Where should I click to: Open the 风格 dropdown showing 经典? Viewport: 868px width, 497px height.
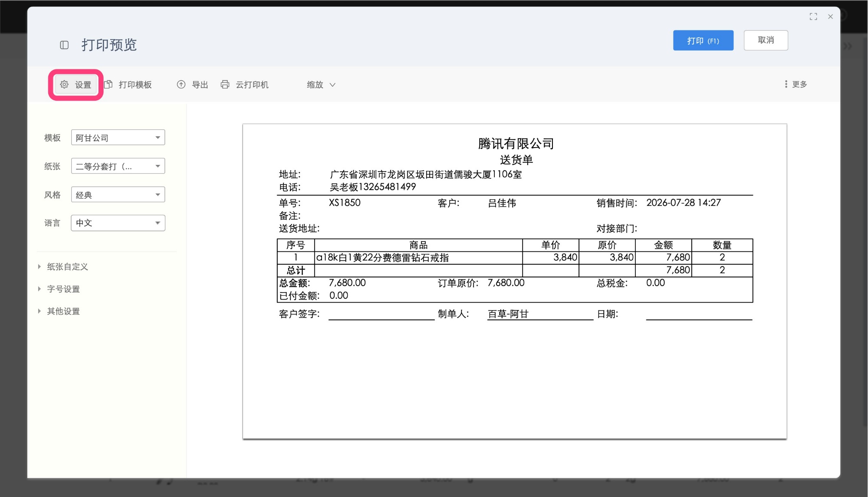tap(118, 195)
